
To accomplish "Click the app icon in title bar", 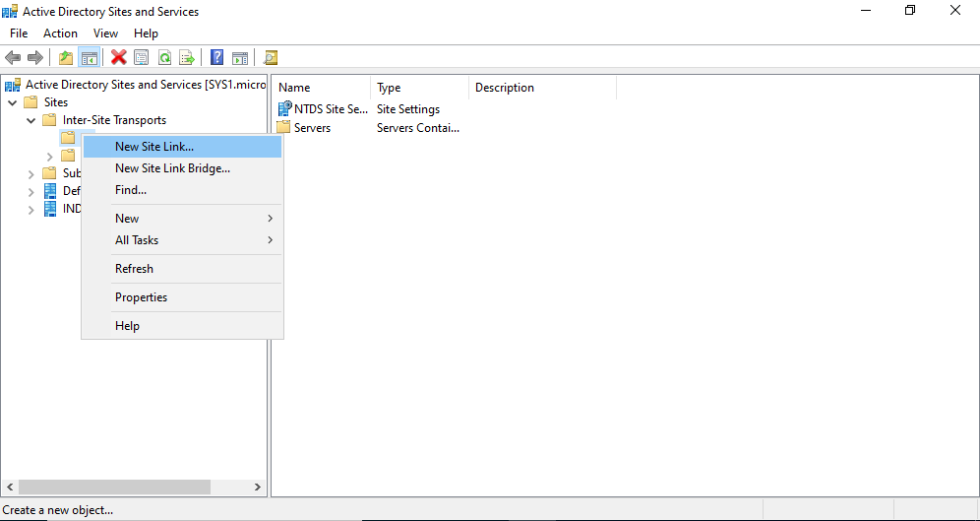I will (11, 11).
